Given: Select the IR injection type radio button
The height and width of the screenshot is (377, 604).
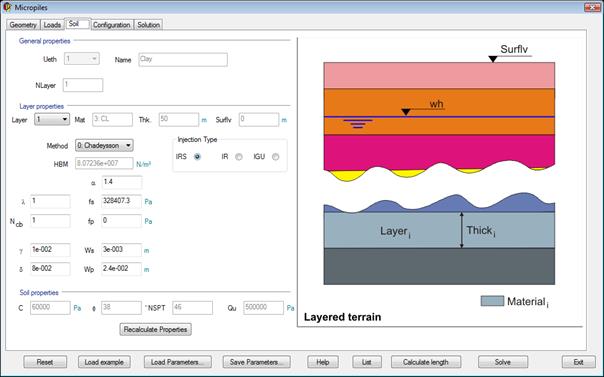Looking at the screenshot, I should (x=239, y=157).
